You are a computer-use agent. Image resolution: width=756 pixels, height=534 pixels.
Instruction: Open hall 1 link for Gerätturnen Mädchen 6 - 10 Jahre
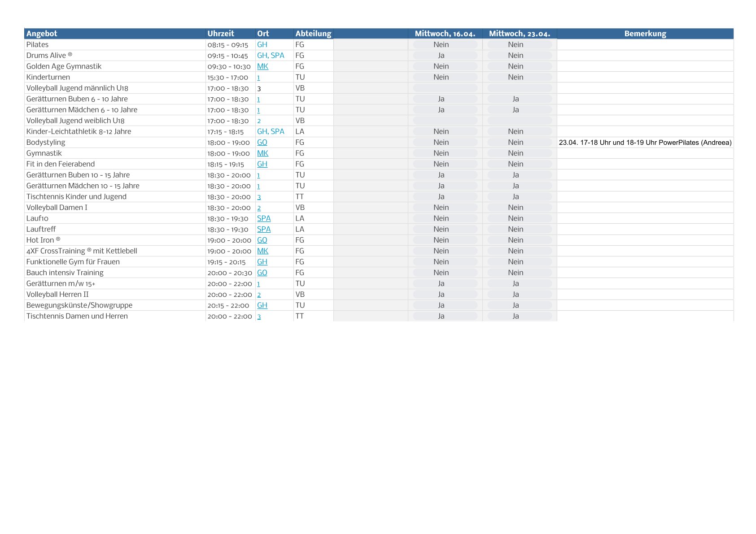click(x=258, y=110)
